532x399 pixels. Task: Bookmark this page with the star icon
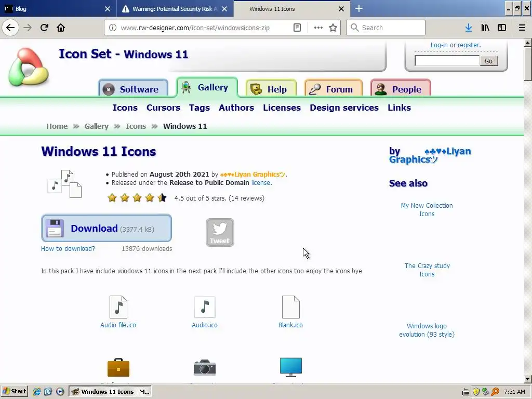(x=333, y=28)
